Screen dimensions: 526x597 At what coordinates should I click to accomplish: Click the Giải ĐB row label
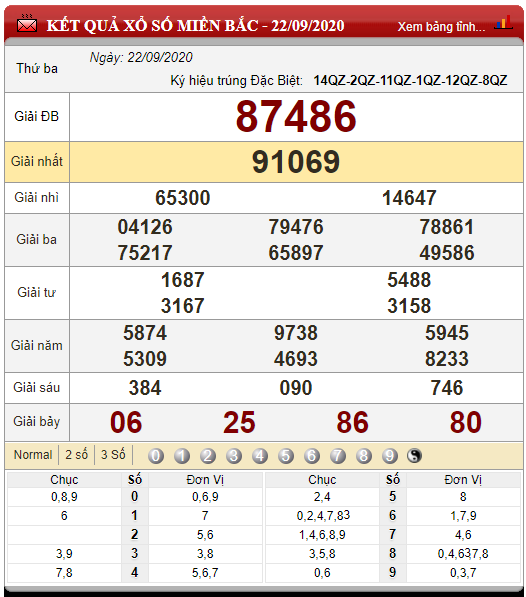(x=37, y=117)
